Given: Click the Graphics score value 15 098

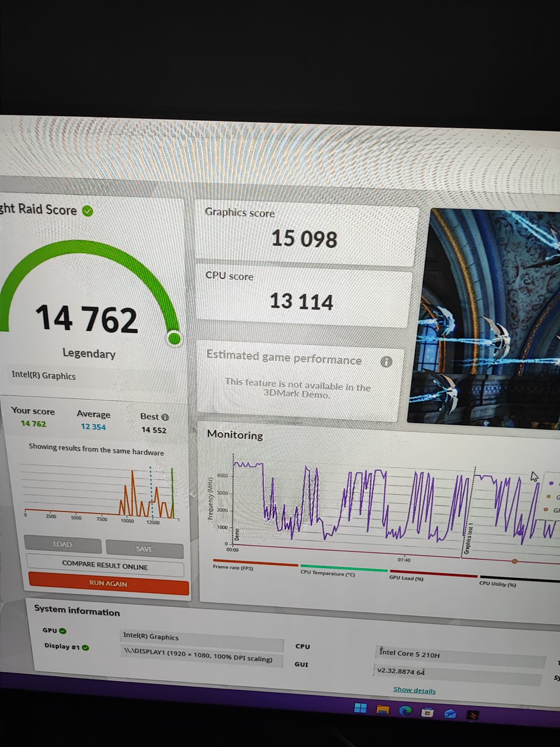Looking at the screenshot, I should pos(304,239).
